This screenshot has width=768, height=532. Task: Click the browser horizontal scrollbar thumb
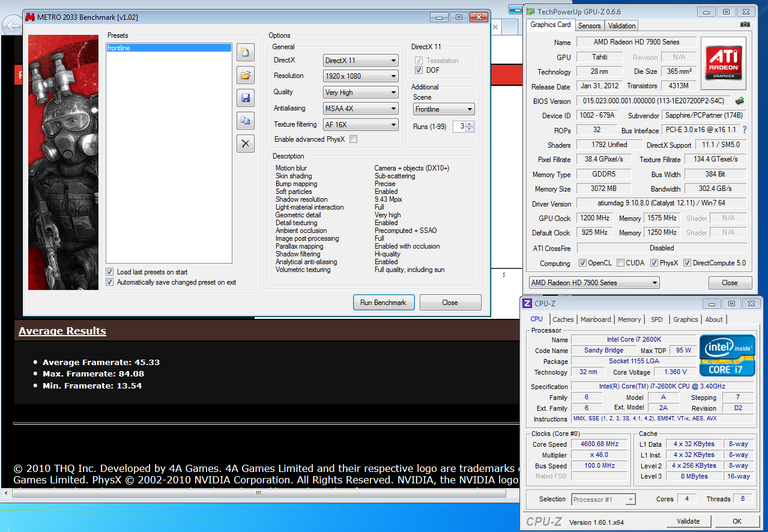258,494
